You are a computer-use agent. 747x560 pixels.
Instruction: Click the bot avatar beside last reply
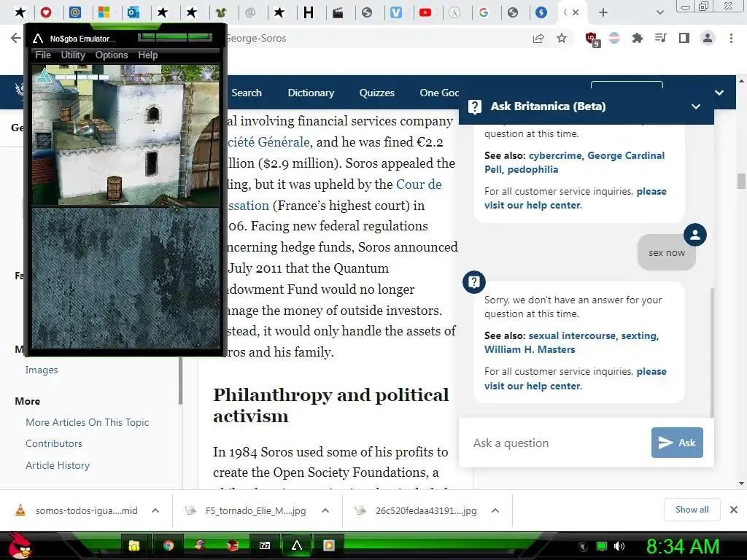click(474, 282)
